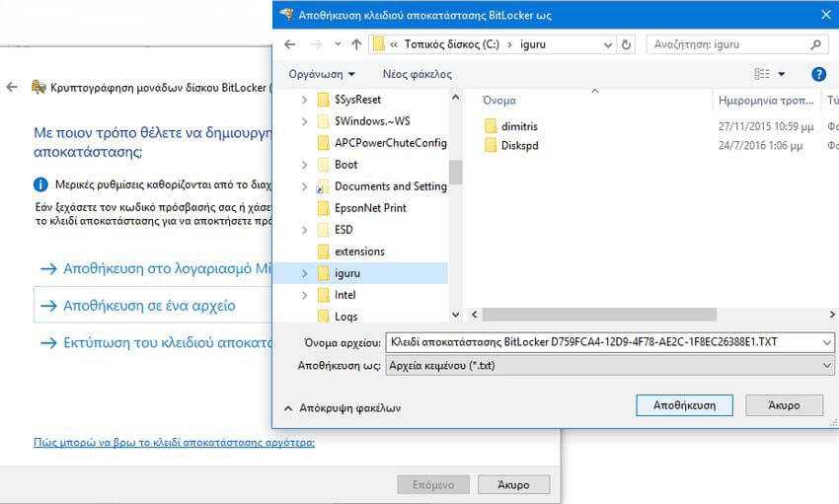This screenshot has width=839, height=504.
Task: Select iguru folder in tree
Action: click(340, 273)
